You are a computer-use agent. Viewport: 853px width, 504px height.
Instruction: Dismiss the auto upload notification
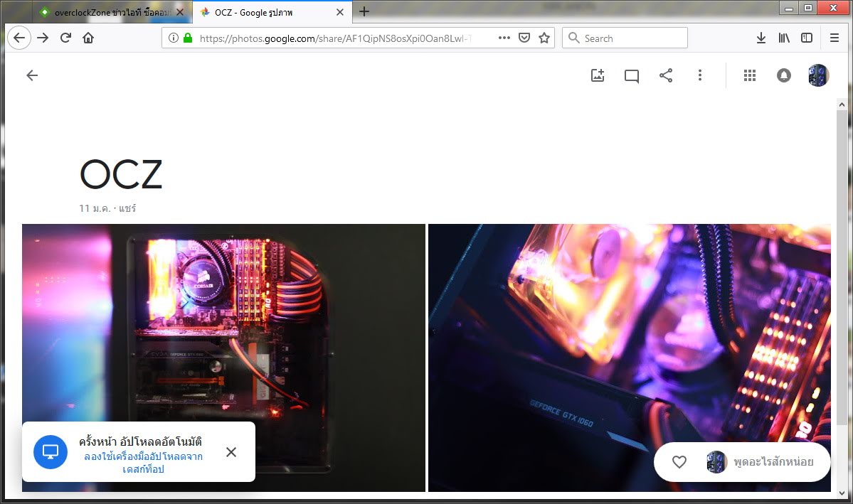[x=231, y=452]
